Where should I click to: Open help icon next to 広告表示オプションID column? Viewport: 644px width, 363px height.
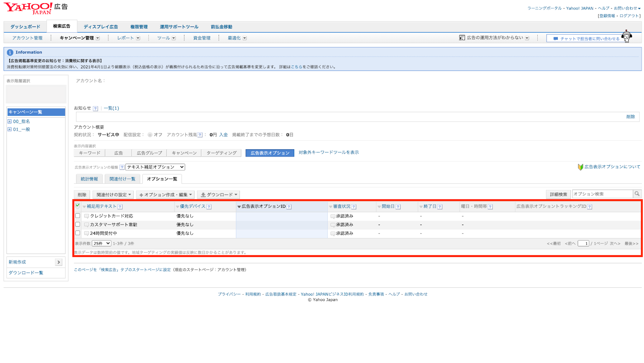[x=289, y=207]
